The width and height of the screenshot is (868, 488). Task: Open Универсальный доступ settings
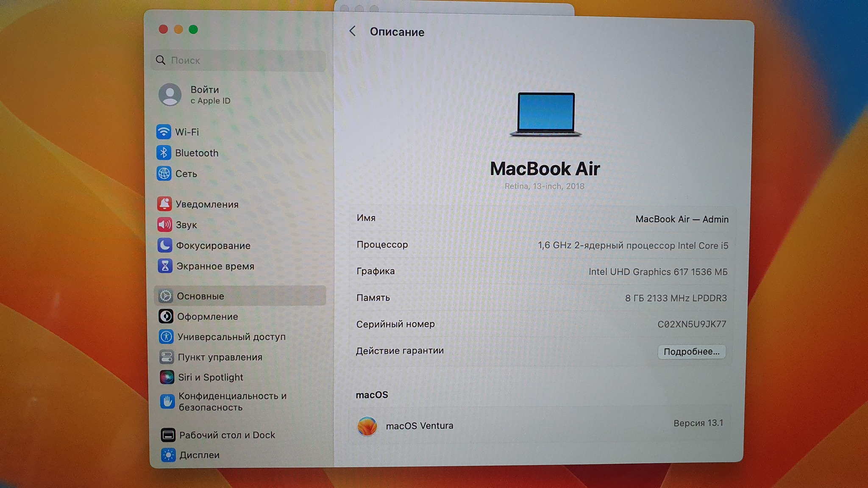(231, 337)
